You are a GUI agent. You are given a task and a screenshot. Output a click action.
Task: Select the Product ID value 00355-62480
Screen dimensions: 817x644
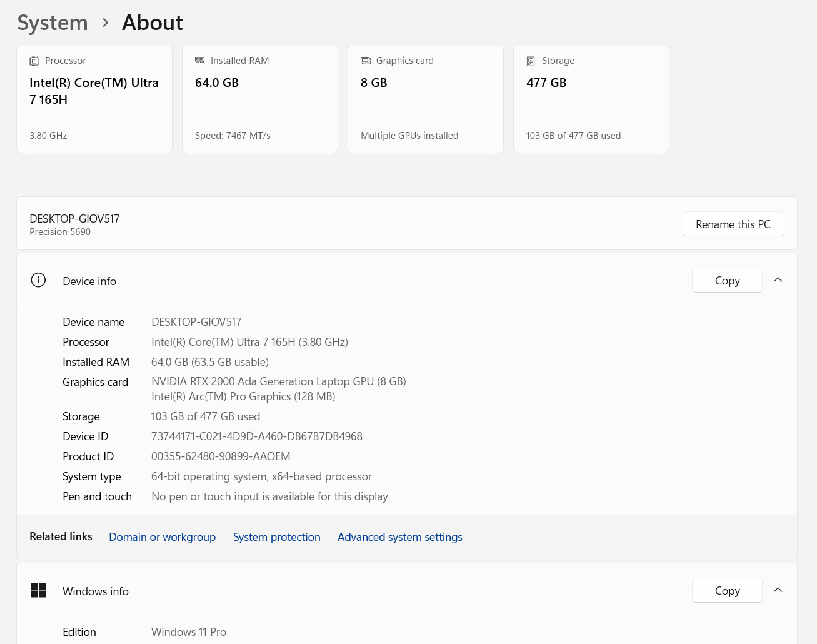221,456
